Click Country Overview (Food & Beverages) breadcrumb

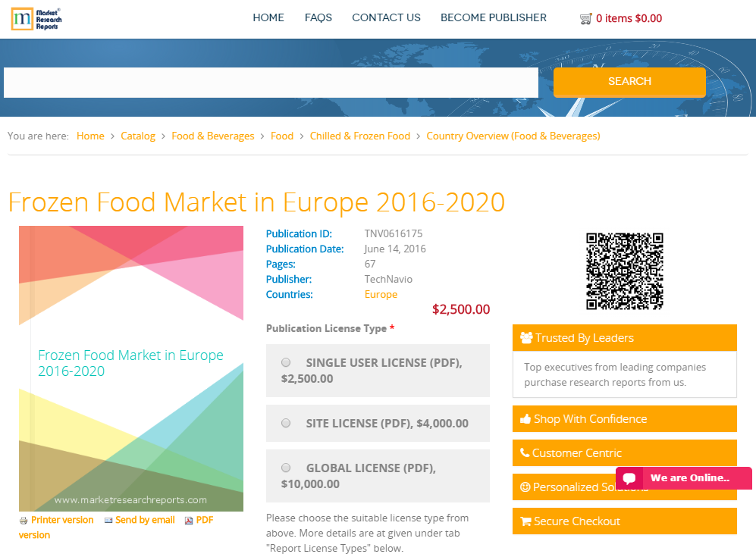[513, 136]
